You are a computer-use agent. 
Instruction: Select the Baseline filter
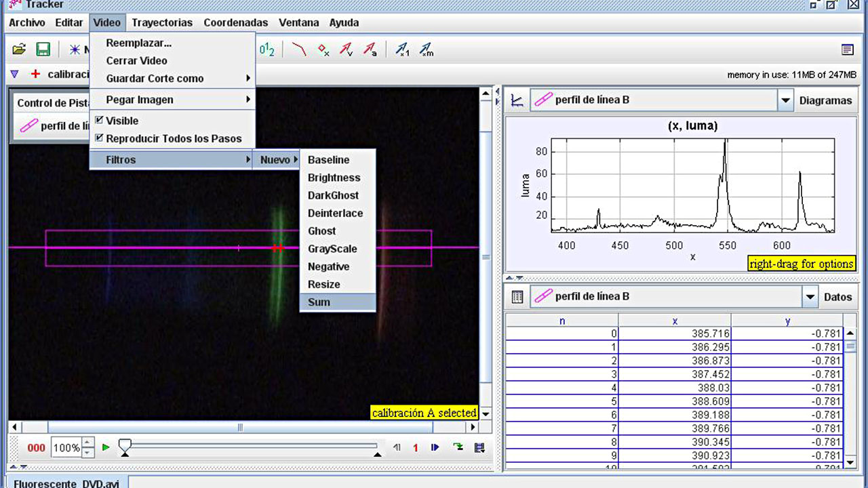[338, 160]
